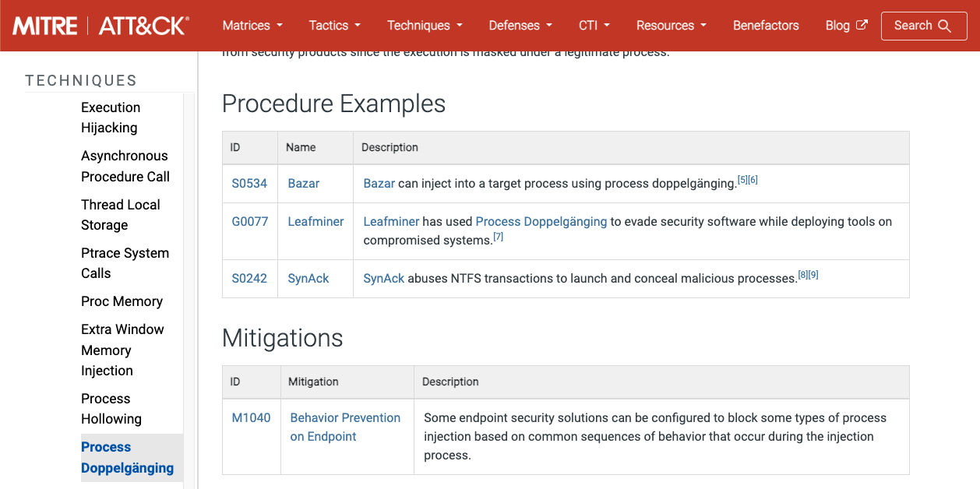Expand the CTI dropdown menu
The height and width of the screenshot is (489, 980).
pyautogui.click(x=594, y=26)
